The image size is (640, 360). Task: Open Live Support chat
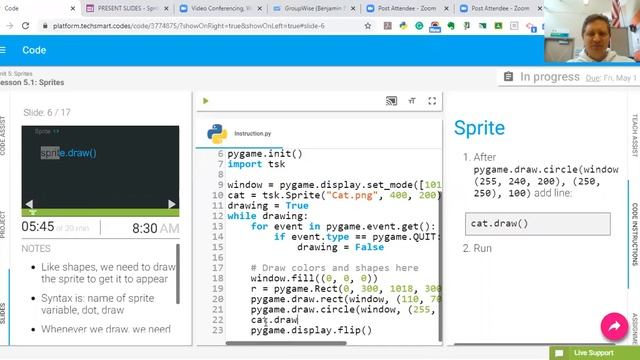pos(594,353)
